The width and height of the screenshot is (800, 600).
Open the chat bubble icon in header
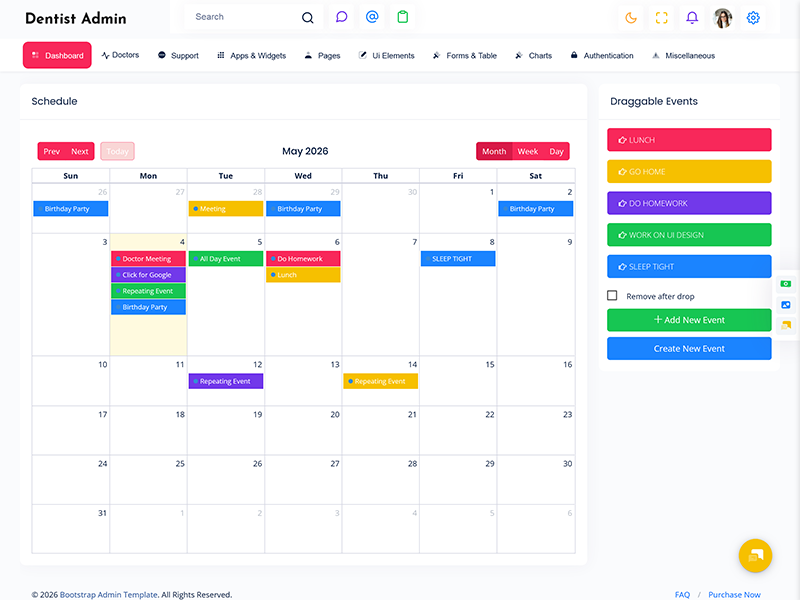coord(341,17)
